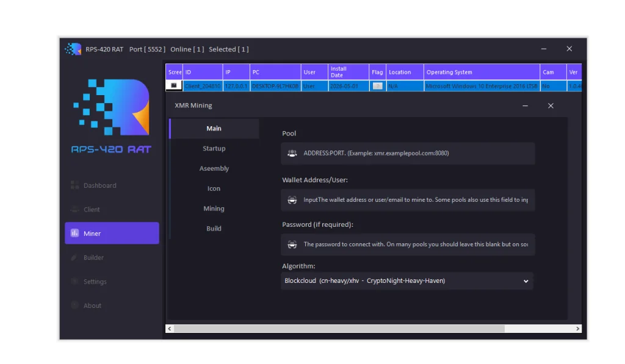Click the User column header
Viewport: 625px width, 364px height.
[x=314, y=72]
